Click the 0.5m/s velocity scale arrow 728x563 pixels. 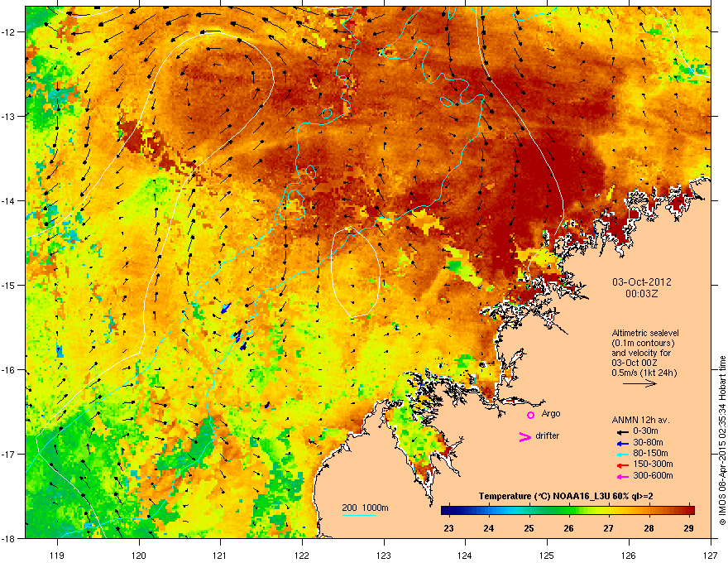click(x=640, y=384)
